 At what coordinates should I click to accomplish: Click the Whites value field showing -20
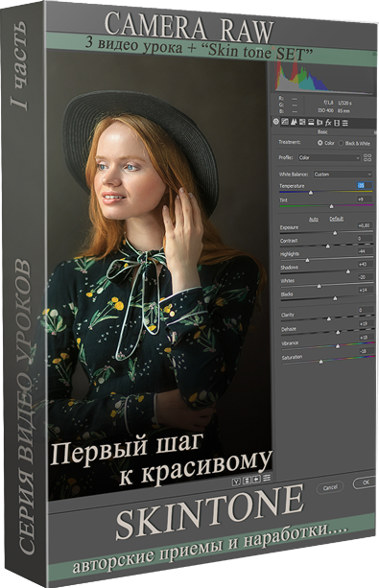[x=365, y=277]
